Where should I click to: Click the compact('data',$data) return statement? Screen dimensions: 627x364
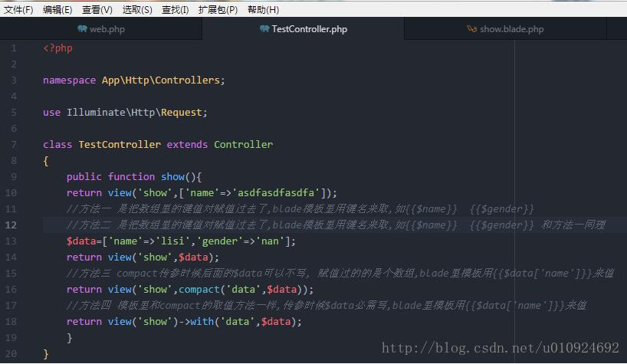coord(190,290)
